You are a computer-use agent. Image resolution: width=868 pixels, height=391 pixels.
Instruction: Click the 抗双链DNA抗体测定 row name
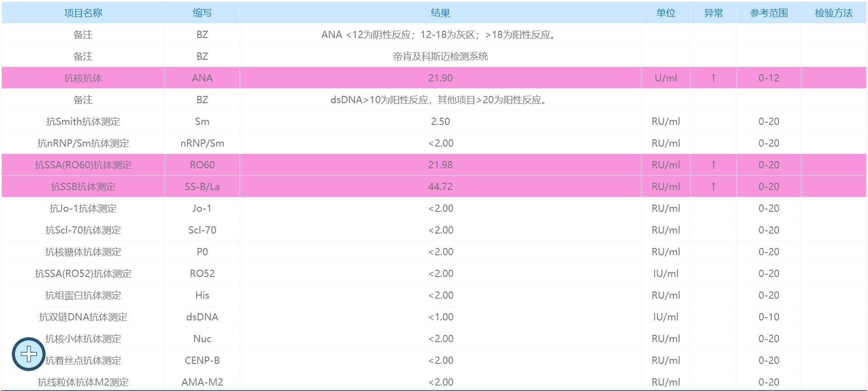pyautogui.click(x=83, y=317)
